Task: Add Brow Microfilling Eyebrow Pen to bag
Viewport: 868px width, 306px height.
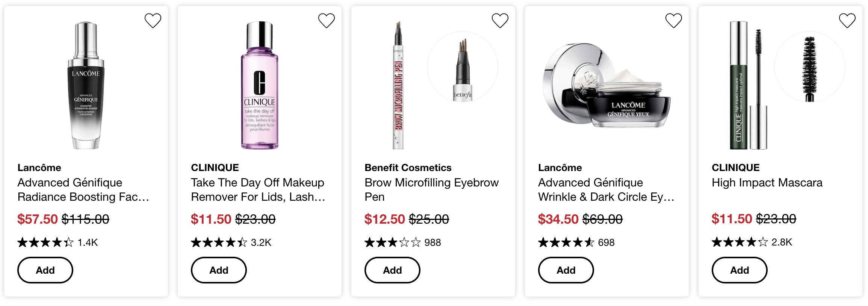Action: (x=392, y=270)
